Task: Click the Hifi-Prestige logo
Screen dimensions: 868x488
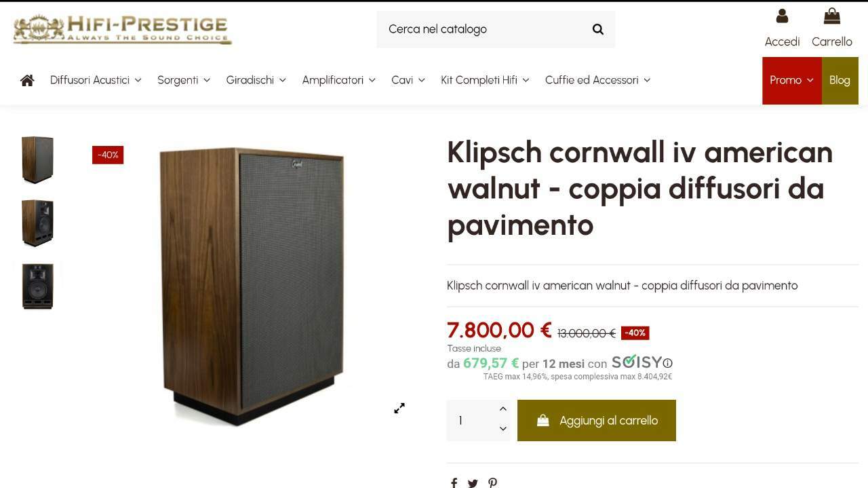Action: pyautogui.click(x=122, y=29)
